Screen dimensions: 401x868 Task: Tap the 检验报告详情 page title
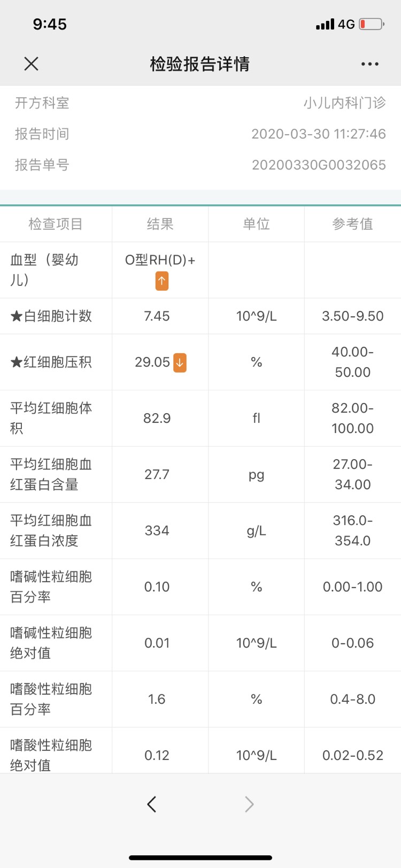coord(200,64)
